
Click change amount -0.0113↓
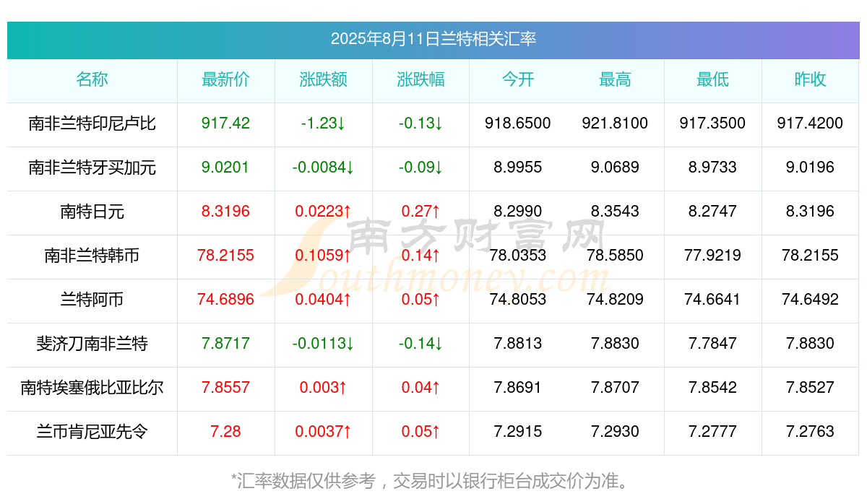tap(323, 344)
